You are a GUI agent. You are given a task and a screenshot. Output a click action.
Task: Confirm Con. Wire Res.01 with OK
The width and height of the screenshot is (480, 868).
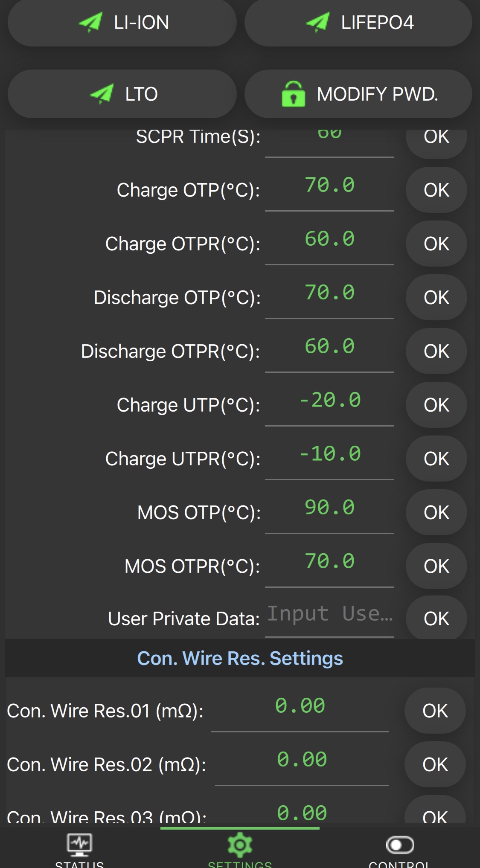coord(435,711)
